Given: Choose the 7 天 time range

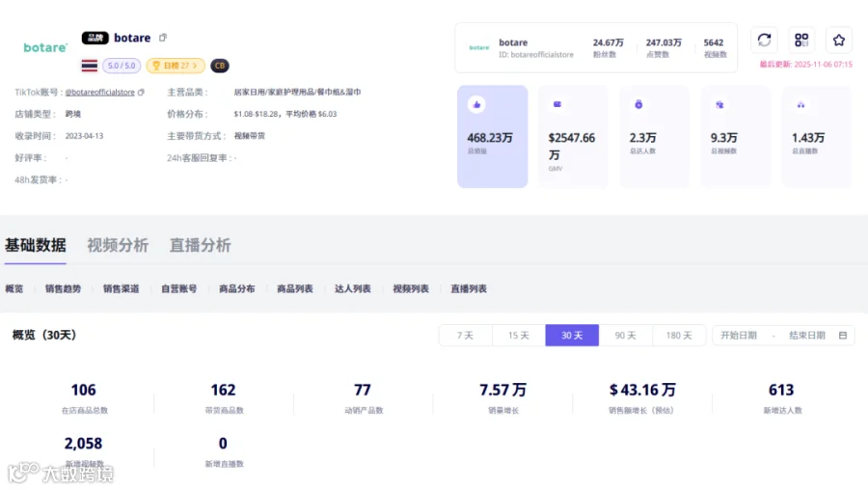Looking at the screenshot, I should 465,335.
